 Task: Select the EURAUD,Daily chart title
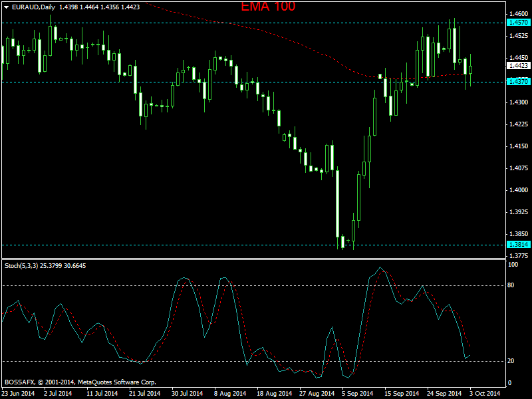click(x=35, y=7)
